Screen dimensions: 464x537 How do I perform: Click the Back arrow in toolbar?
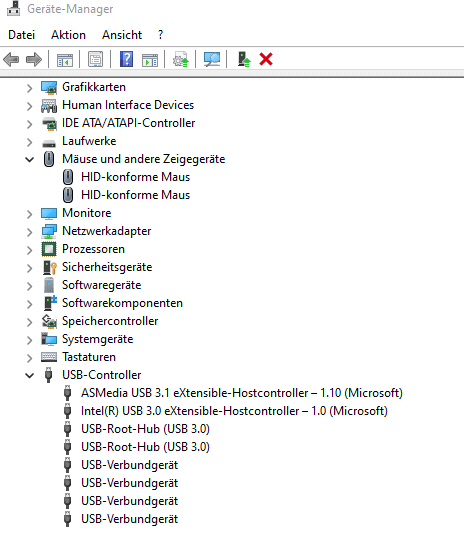[11, 59]
